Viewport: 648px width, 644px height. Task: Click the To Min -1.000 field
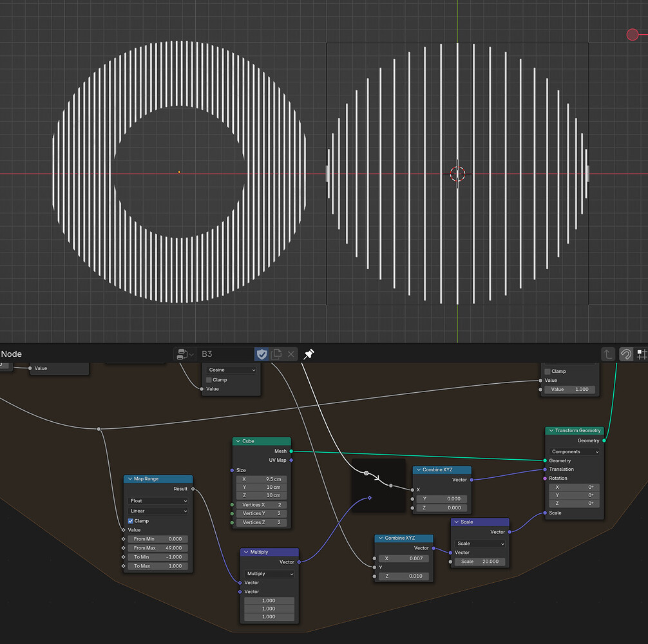[x=158, y=557]
